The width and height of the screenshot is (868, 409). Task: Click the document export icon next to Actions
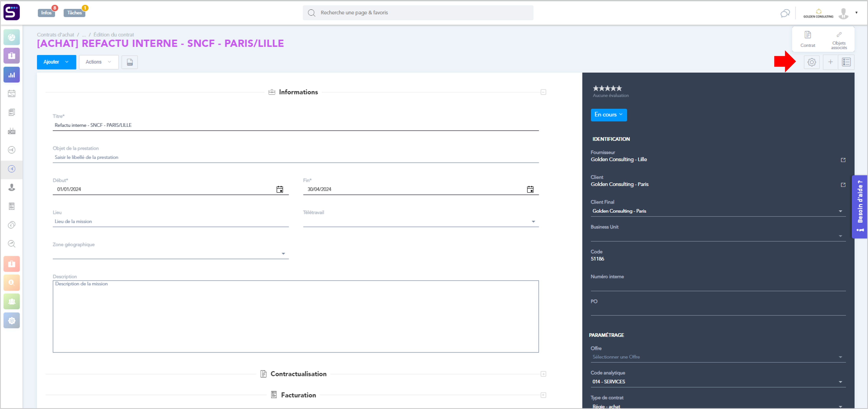point(130,62)
